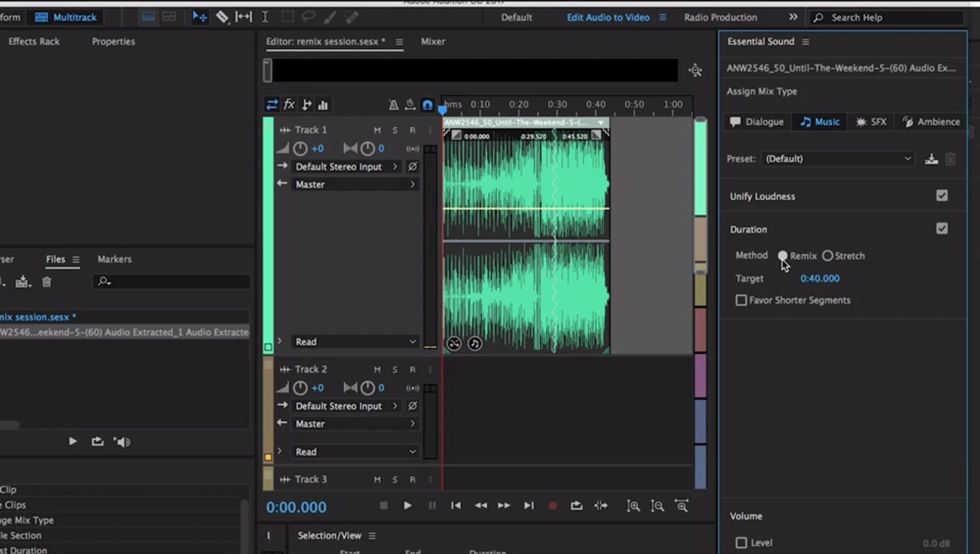Show the track sends view
This screenshot has height=554, width=980.
pyautogui.click(x=306, y=105)
